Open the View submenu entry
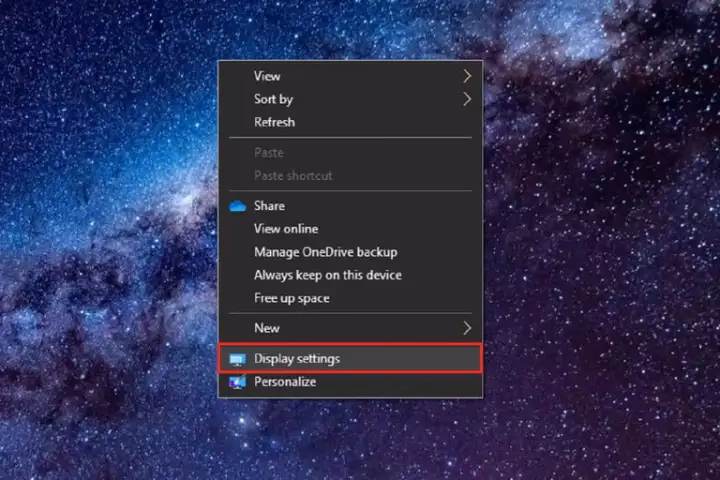Screen dimensions: 720x480 (x=350, y=76)
